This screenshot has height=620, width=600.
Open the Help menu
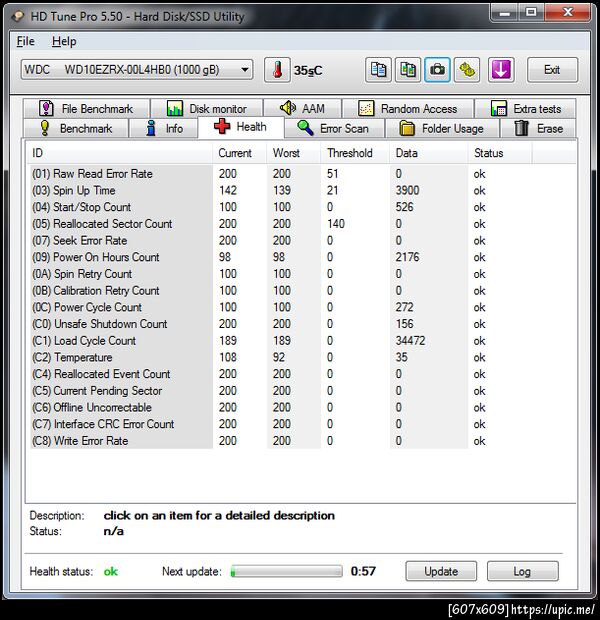[64, 41]
